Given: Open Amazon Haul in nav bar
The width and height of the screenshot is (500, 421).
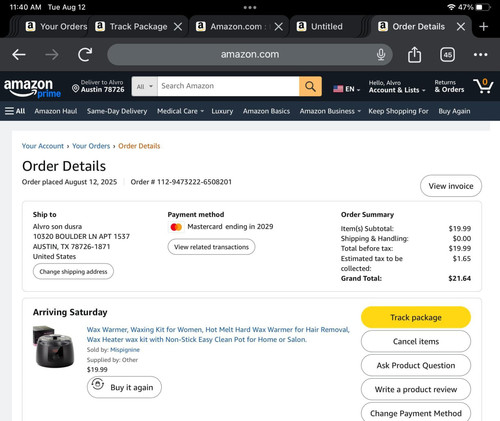Looking at the screenshot, I should pyautogui.click(x=56, y=111).
